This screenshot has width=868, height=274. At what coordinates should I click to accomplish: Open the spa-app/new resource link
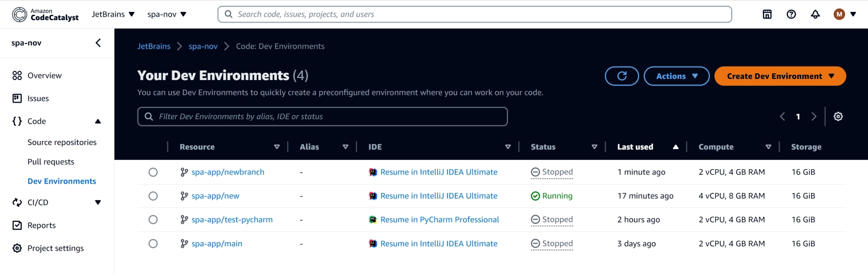click(x=215, y=196)
